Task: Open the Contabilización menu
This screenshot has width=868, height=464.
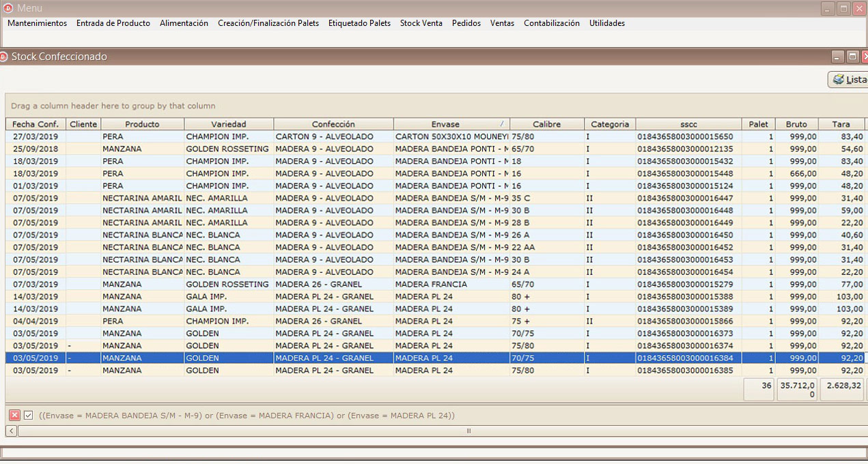Action: click(x=552, y=23)
